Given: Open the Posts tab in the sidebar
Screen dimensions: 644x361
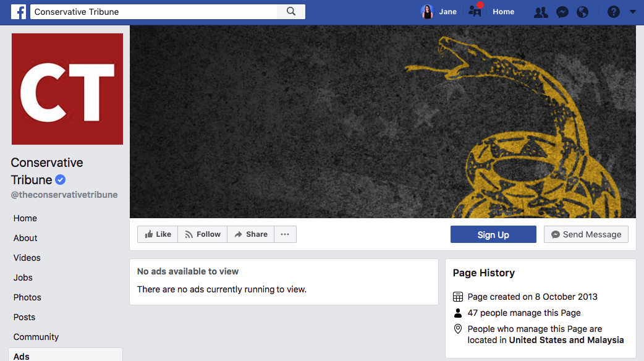Looking at the screenshot, I should [x=24, y=317].
